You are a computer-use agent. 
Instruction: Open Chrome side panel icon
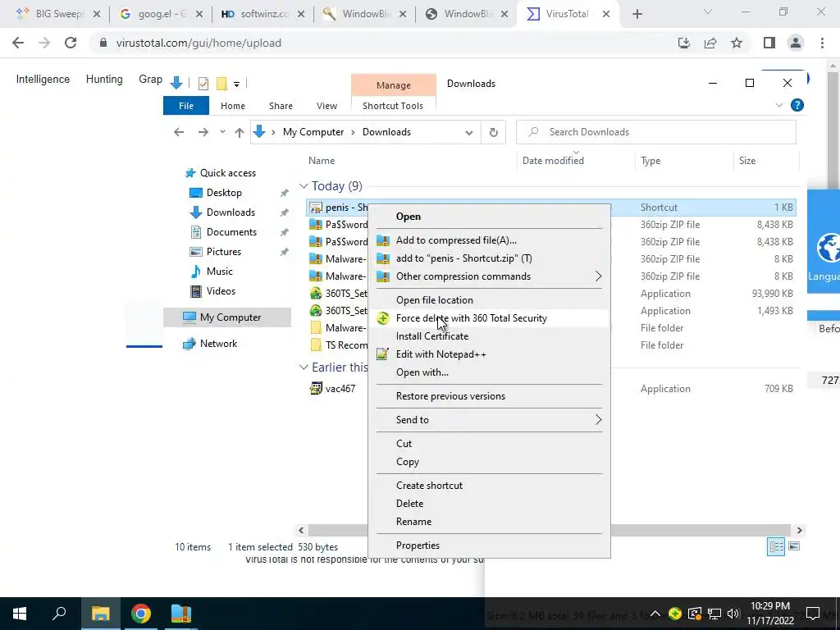click(x=769, y=43)
